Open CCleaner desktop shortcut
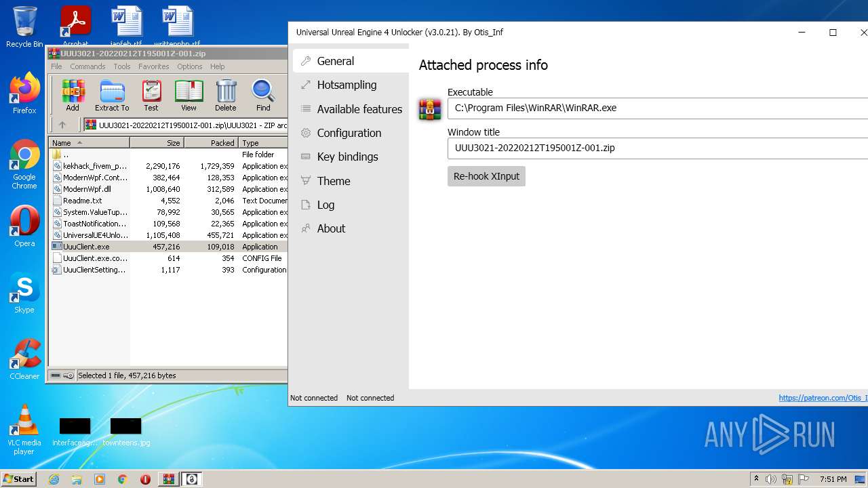Viewport: 868px width, 488px height. coord(24,359)
